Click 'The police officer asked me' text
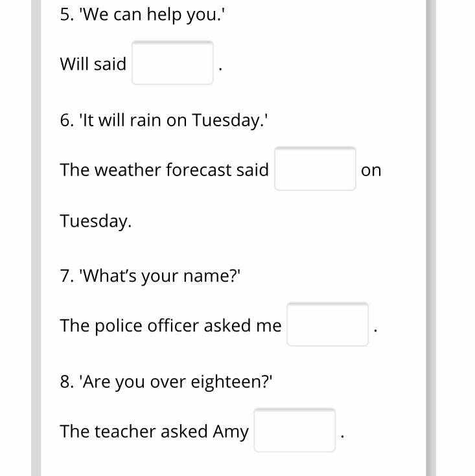The width and height of the screenshot is (475, 476). pos(170,325)
